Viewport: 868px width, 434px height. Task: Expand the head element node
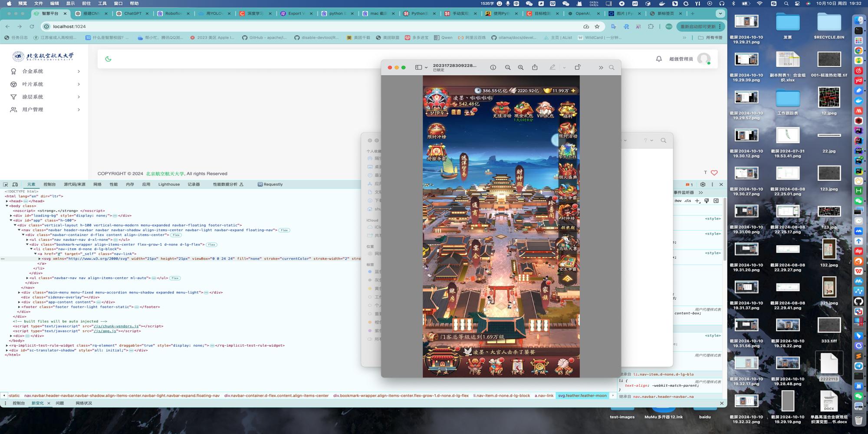click(7, 201)
